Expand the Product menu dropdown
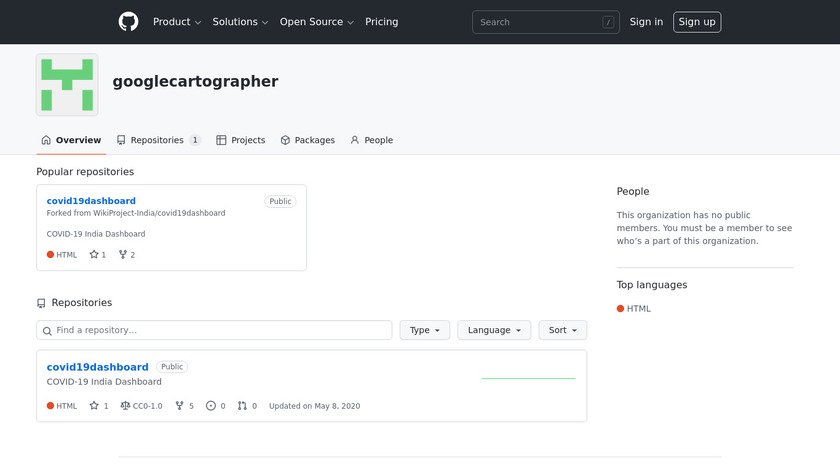Image resolution: width=840 pixels, height=472 pixels. coord(177,22)
